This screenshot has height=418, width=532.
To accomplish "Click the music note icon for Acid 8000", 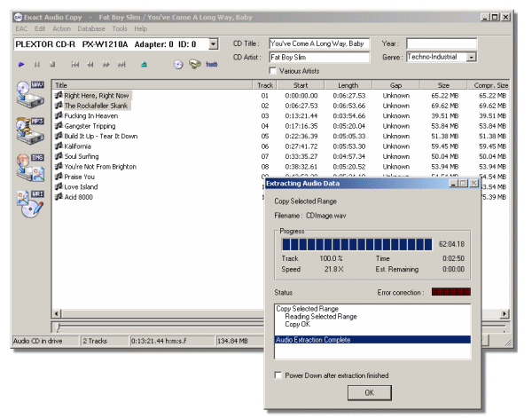I will click(59, 197).
